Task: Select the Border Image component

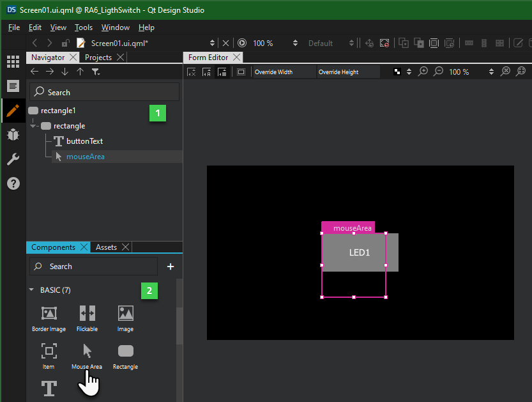Action: (x=49, y=314)
